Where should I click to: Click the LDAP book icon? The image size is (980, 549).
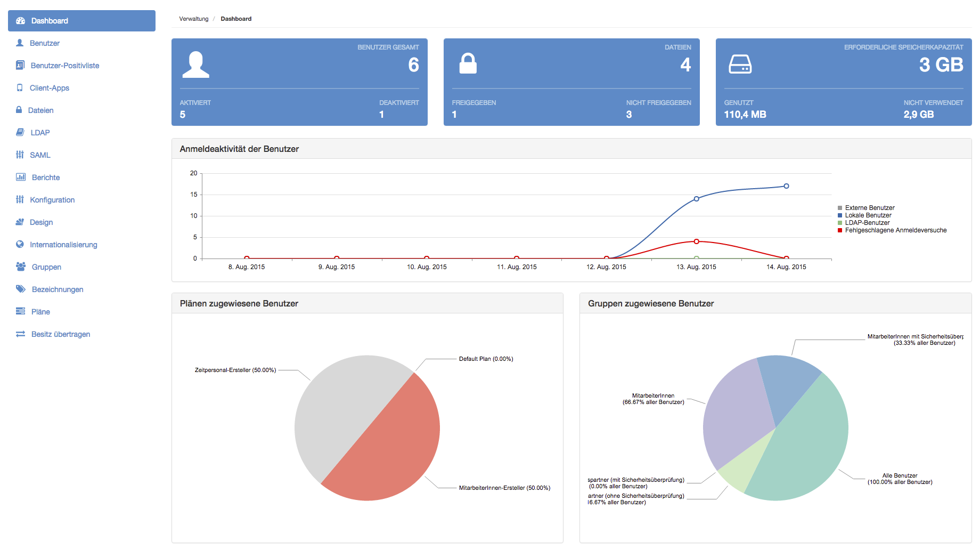[x=20, y=132]
